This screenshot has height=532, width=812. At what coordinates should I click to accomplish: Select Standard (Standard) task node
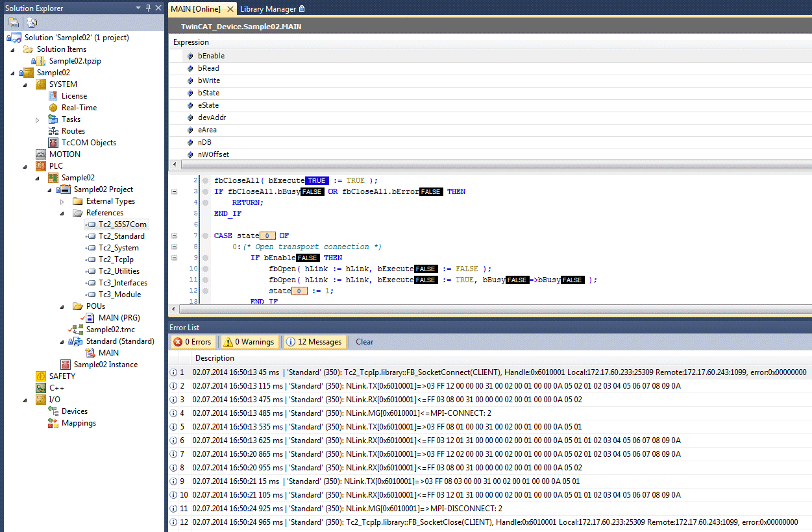[x=120, y=341]
